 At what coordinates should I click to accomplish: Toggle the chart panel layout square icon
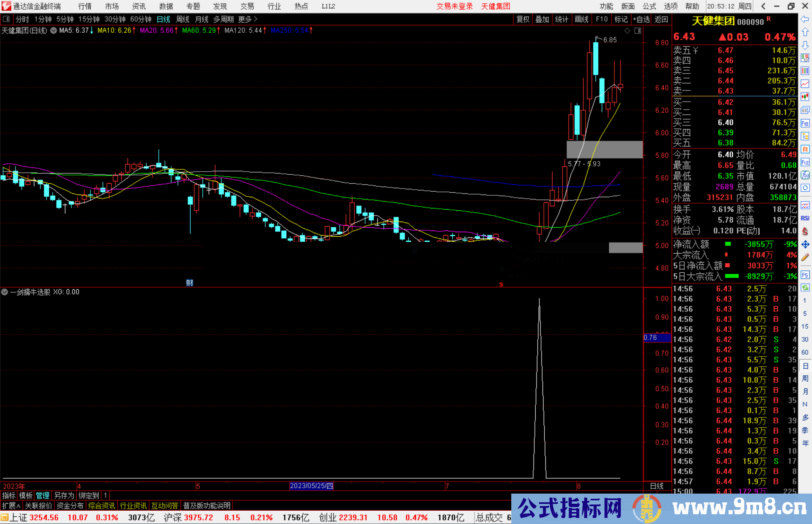(x=638, y=31)
